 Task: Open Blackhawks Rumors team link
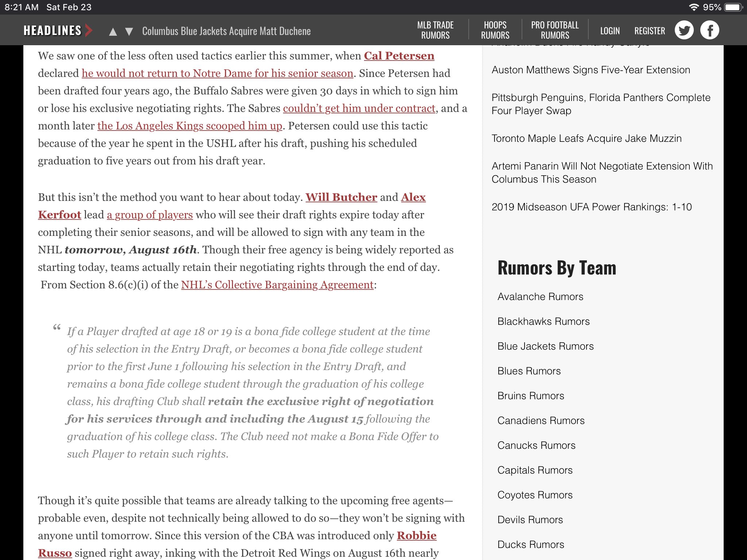(543, 322)
